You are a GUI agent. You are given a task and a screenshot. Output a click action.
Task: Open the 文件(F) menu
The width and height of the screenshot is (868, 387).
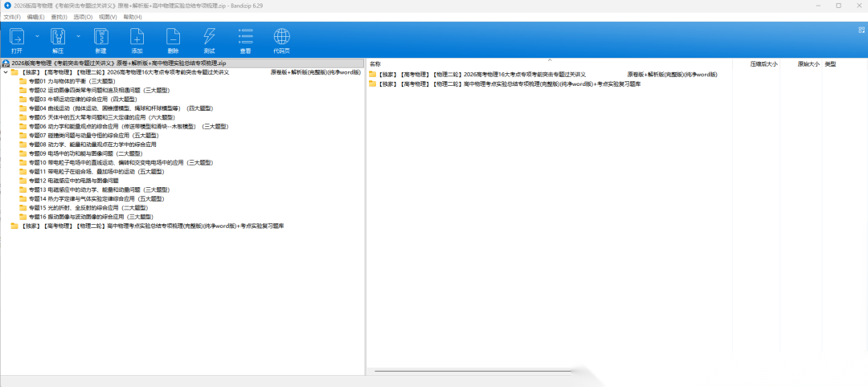[x=12, y=16]
